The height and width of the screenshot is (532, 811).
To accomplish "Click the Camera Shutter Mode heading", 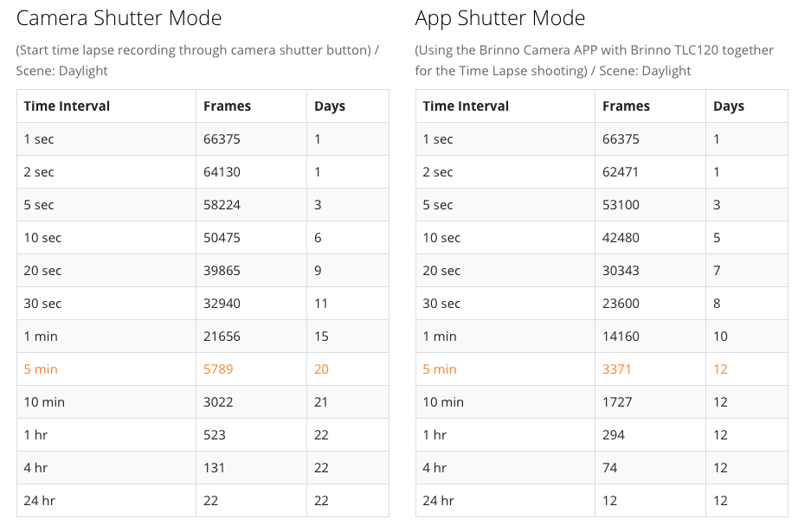I will point(119,18).
